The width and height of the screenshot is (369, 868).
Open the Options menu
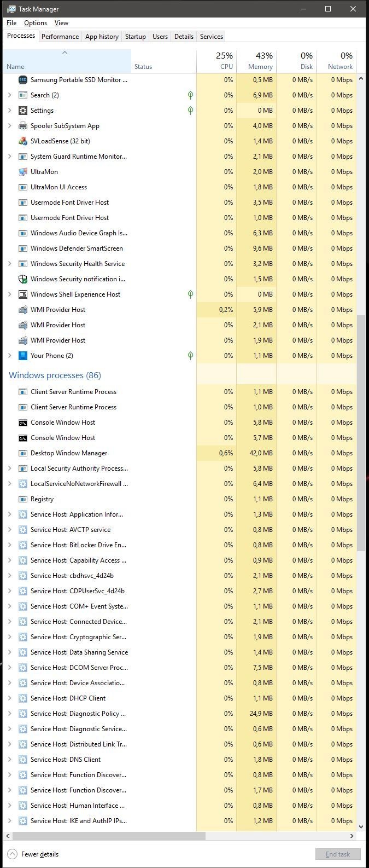tap(36, 23)
